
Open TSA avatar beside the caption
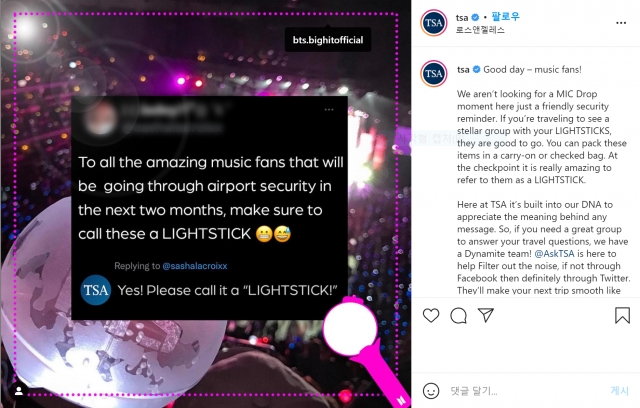pyautogui.click(x=433, y=73)
